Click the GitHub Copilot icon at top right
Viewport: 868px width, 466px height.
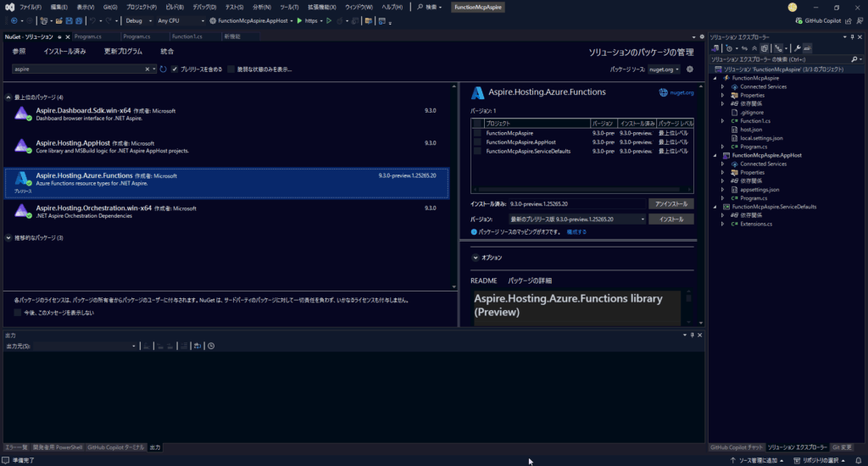point(798,21)
